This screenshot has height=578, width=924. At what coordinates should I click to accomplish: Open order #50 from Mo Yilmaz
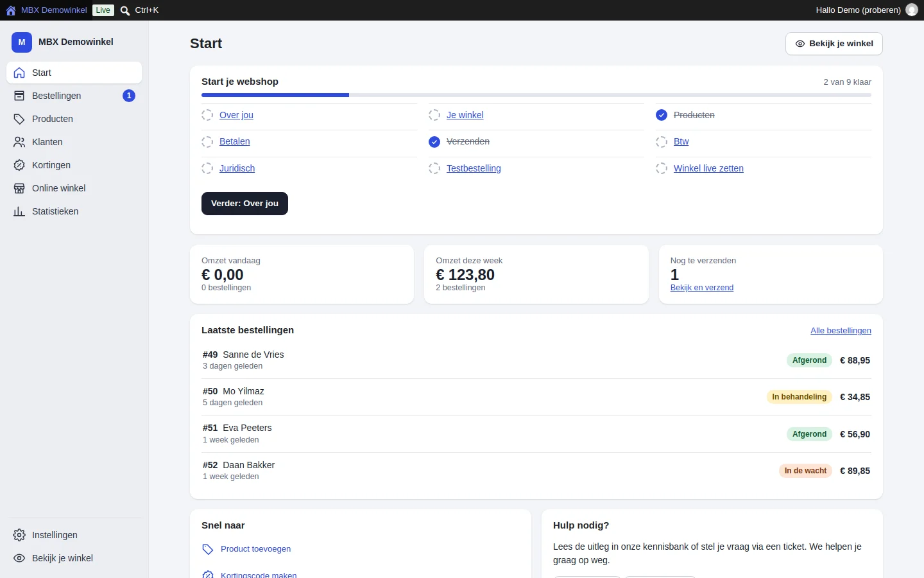click(536, 397)
